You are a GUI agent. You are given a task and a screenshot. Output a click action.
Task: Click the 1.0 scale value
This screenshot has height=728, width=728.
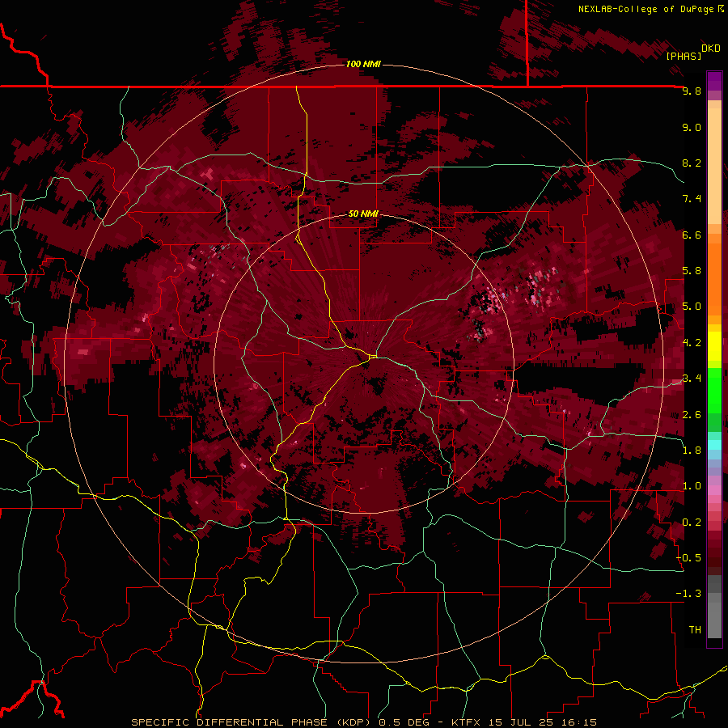pyautogui.click(x=692, y=486)
